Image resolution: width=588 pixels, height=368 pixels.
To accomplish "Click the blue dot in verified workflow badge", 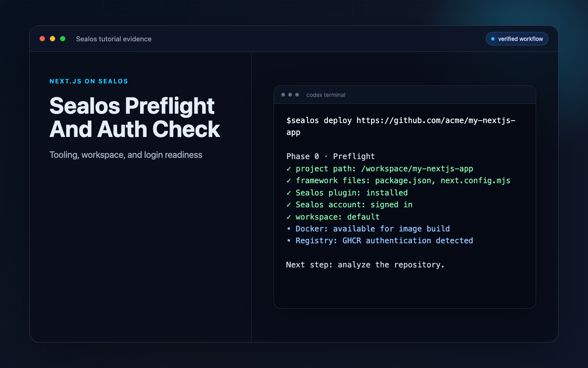I will point(493,39).
